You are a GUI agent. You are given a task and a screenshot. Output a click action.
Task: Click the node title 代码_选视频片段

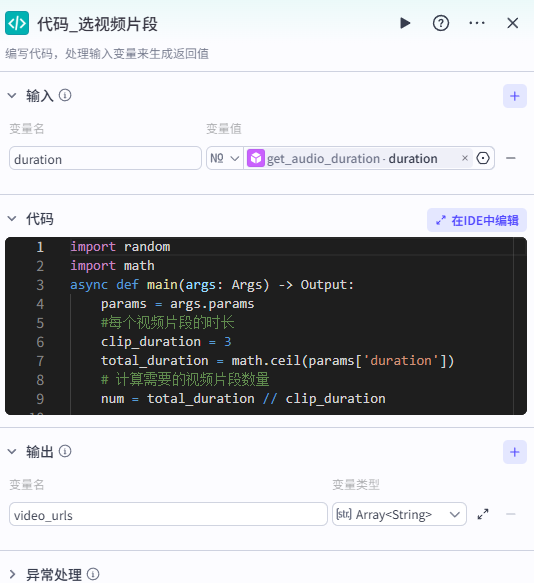pyautogui.click(x=97, y=24)
